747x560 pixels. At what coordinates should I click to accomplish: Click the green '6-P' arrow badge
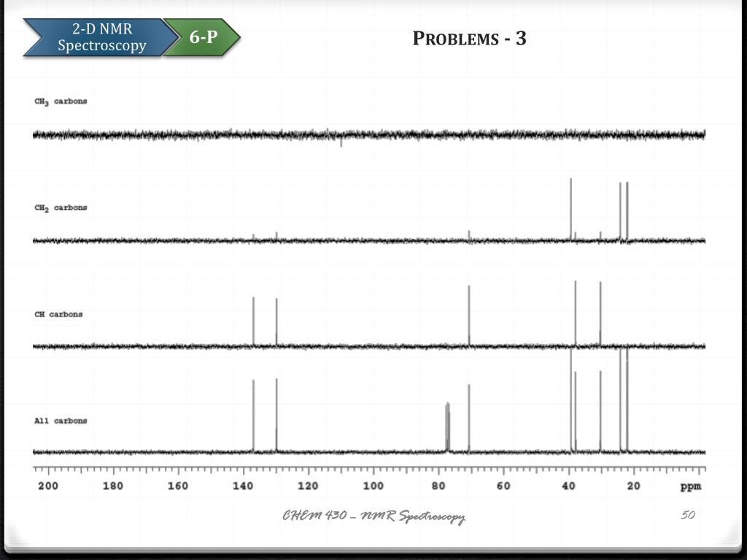(x=203, y=37)
